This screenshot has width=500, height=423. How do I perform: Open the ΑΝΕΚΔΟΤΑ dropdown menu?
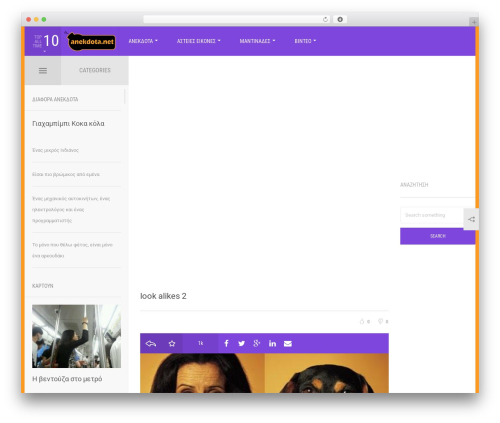tap(143, 41)
